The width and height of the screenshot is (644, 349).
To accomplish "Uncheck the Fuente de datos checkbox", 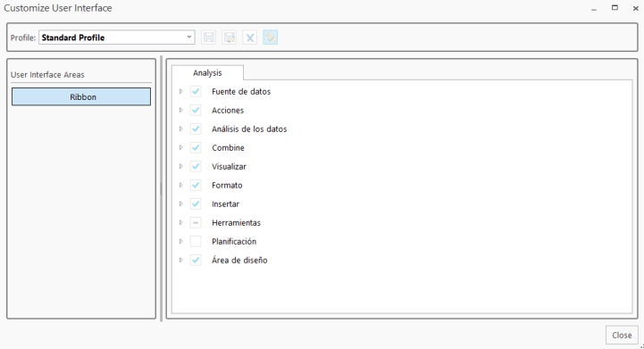I will [x=196, y=92].
